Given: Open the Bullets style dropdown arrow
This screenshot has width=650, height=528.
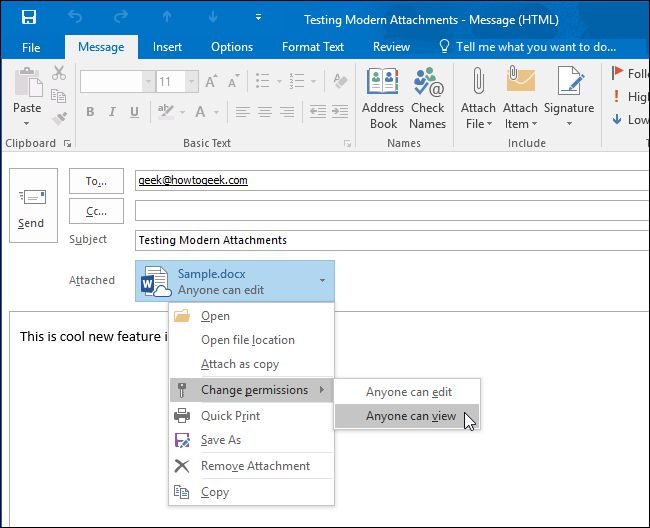Looking at the screenshot, I should 279,81.
